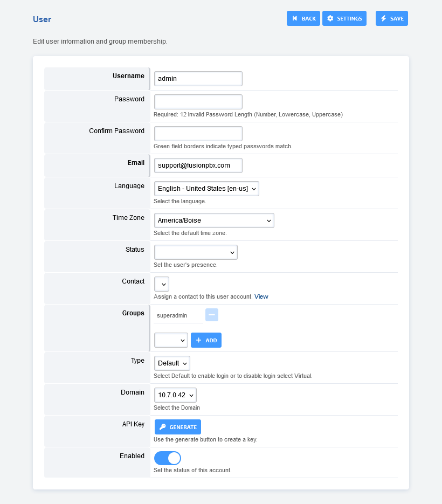Focus the Username input field
This screenshot has width=442, height=504.
[x=198, y=79]
